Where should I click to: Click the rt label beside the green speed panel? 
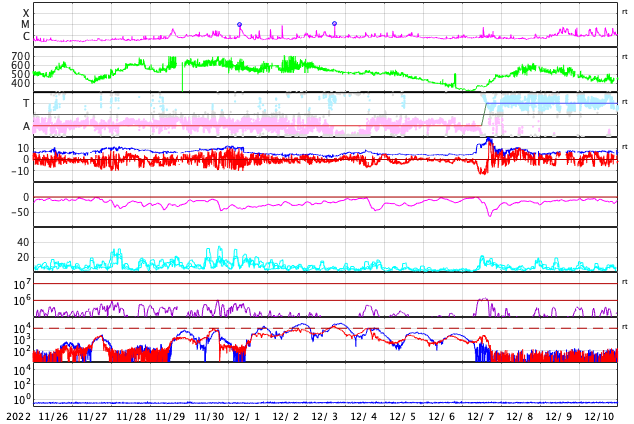click(x=625, y=57)
